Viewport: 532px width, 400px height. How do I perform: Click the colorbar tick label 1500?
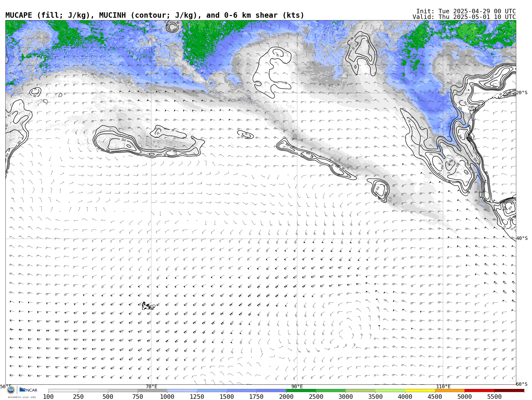[x=227, y=397]
